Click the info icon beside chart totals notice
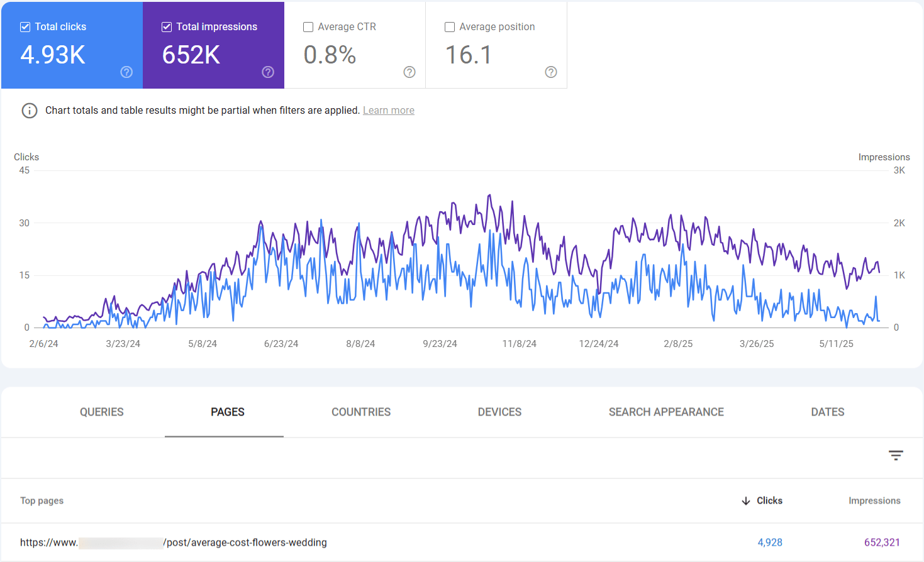This screenshot has height=562, width=924. point(30,111)
